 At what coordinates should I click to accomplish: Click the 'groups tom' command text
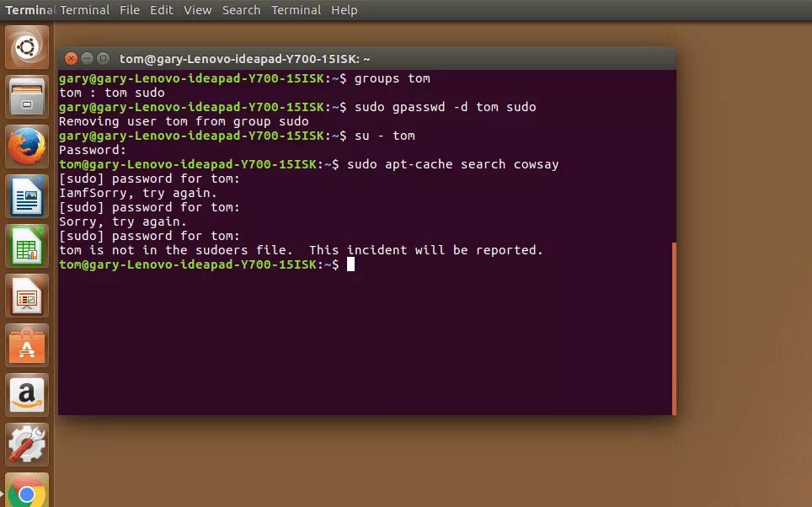pyautogui.click(x=393, y=78)
